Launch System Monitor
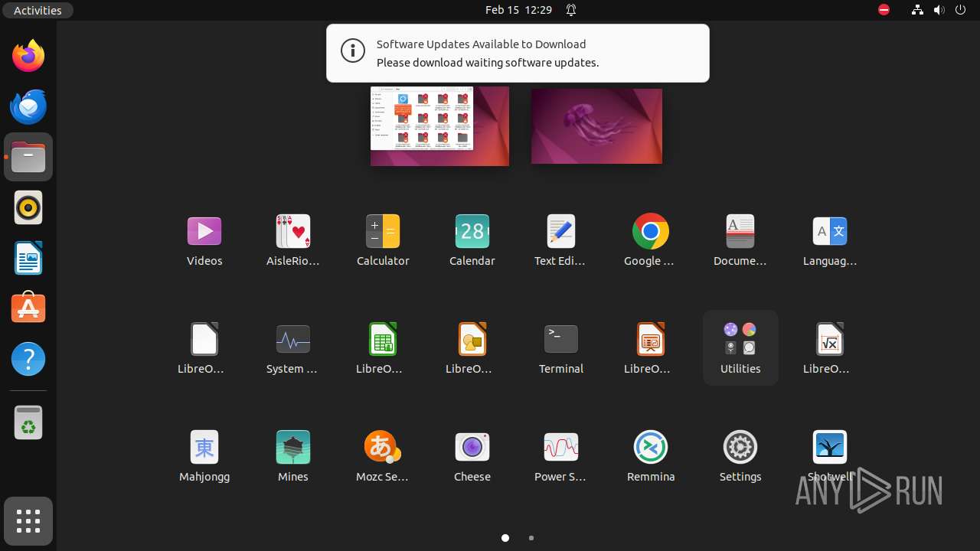The width and height of the screenshot is (980, 551). click(x=293, y=348)
